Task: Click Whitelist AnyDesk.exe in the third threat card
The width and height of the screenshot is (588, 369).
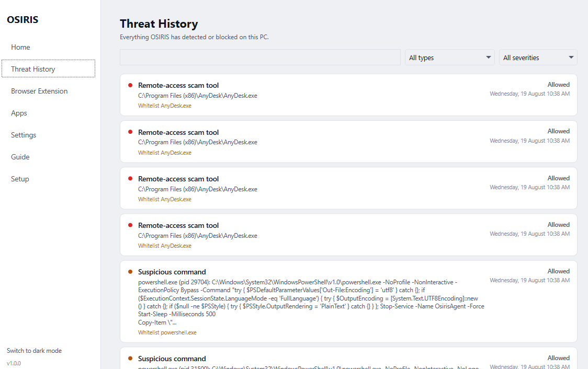Action: pyautogui.click(x=165, y=199)
